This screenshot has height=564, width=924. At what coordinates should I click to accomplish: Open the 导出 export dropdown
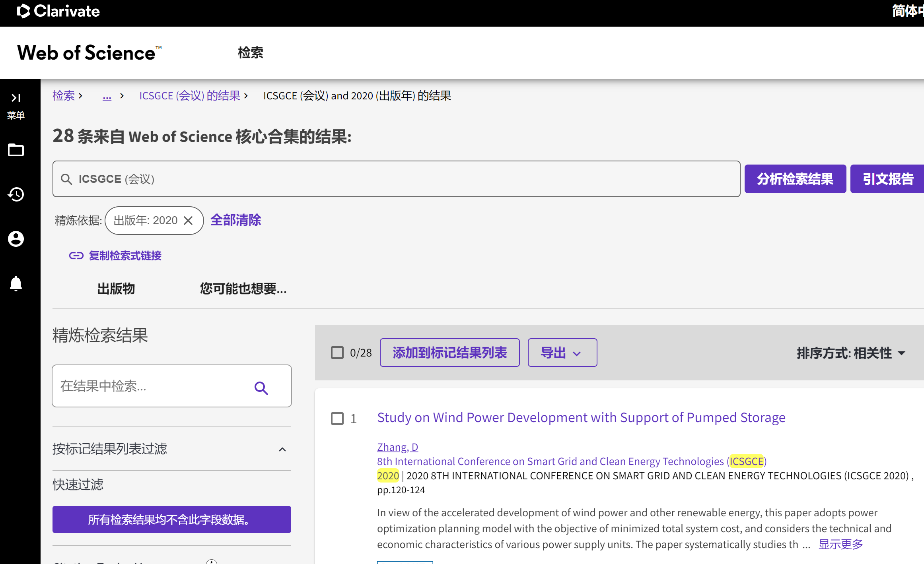(562, 353)
